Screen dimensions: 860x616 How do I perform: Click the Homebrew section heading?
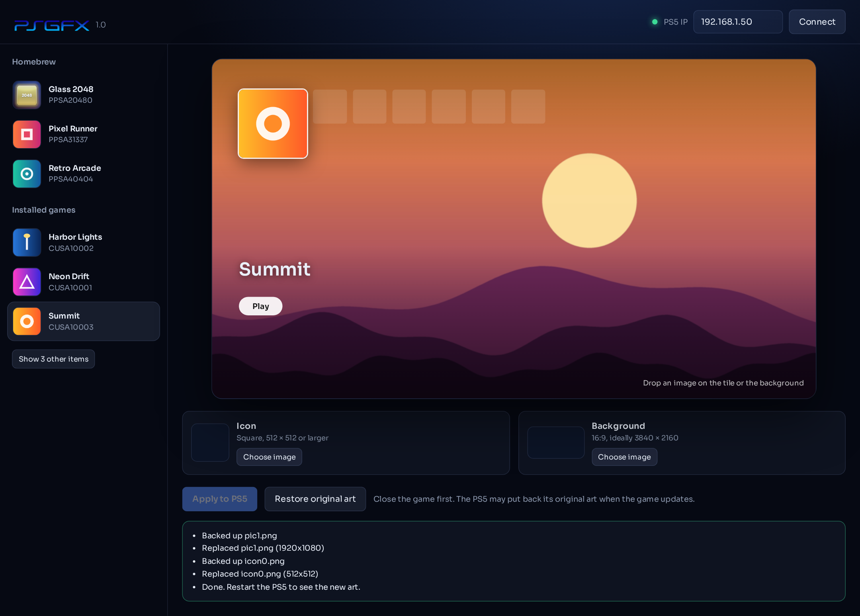(34, 62)
